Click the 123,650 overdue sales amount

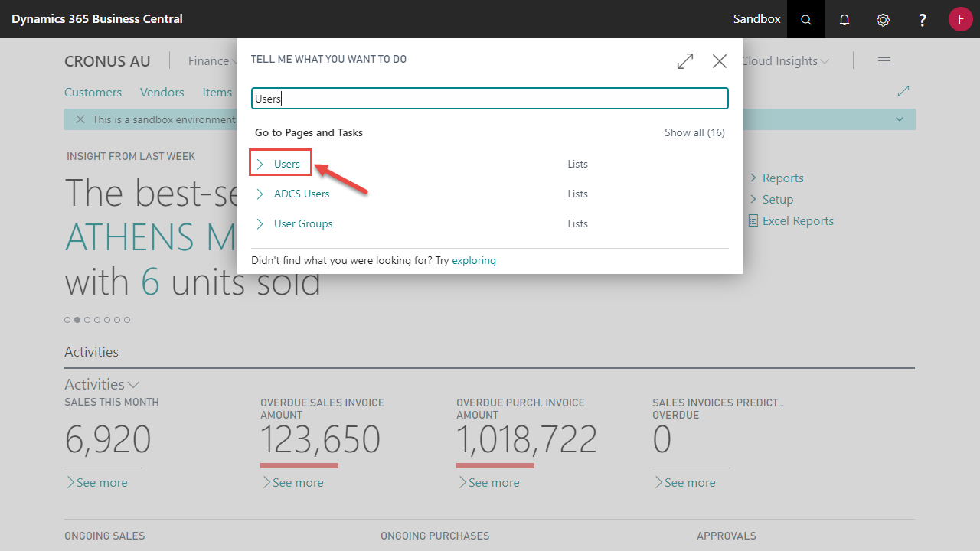(x=320, y=439)
